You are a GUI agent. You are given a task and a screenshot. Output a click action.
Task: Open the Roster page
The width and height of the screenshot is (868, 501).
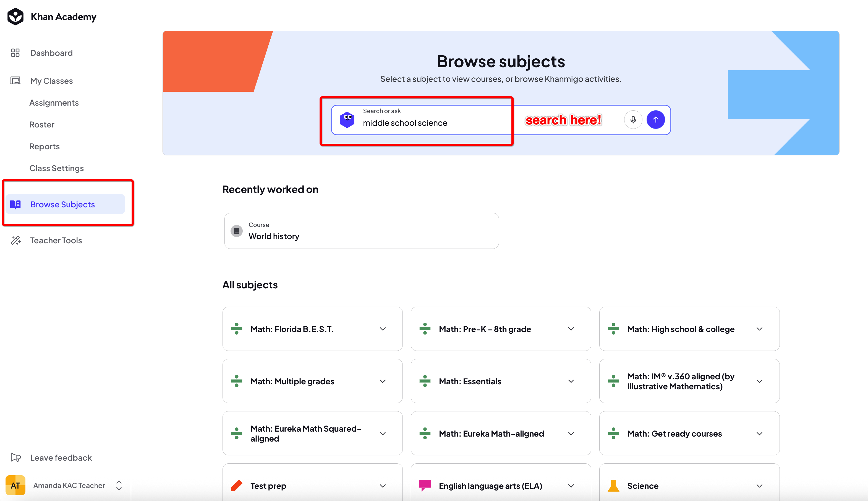click(x=42, y=125)
